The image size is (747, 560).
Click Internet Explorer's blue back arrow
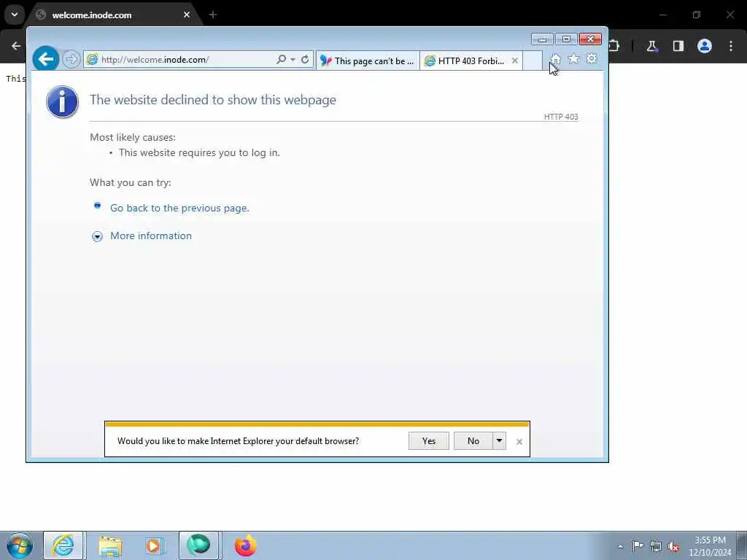[46, 59]
